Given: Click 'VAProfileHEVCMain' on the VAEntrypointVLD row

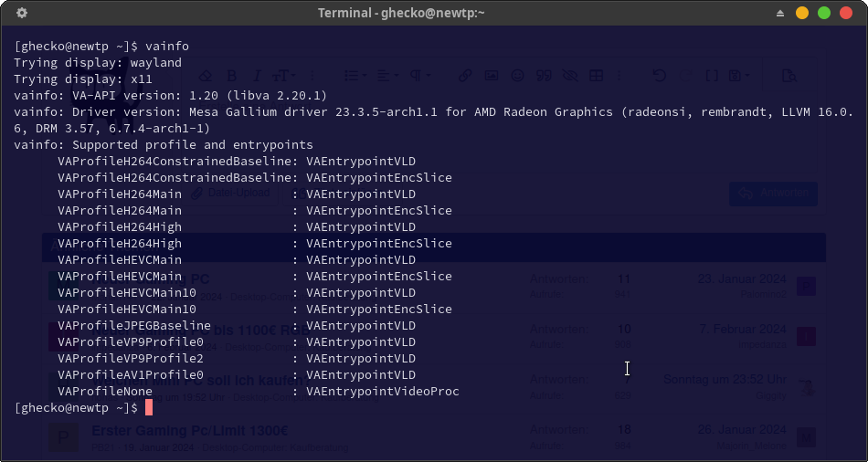Looking at the screenshot, I should [x=120, y=260].
